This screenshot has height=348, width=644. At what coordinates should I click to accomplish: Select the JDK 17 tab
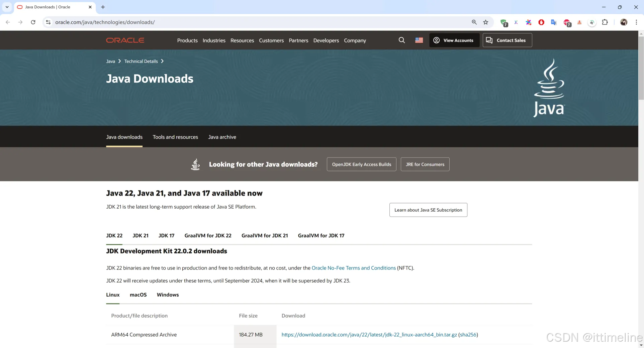pos(166,236)
